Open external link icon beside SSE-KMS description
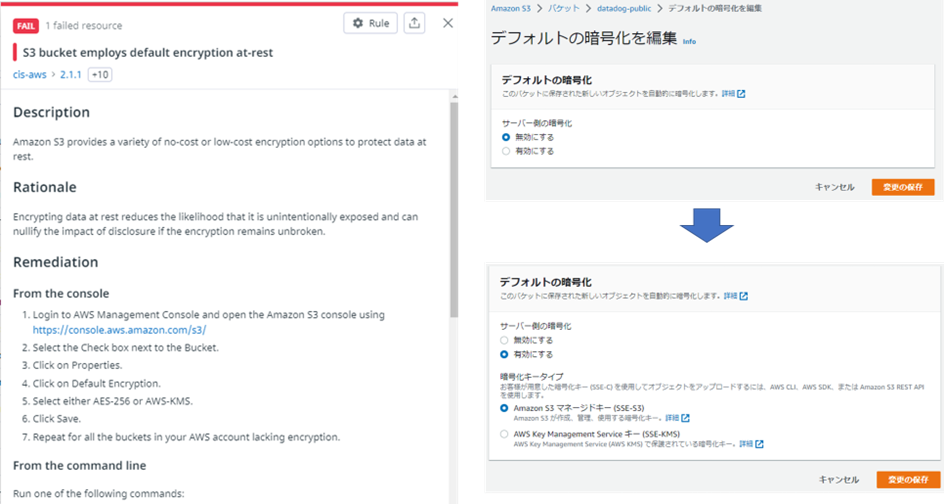This screenshot has height=504, width=944. coord(759,444)
